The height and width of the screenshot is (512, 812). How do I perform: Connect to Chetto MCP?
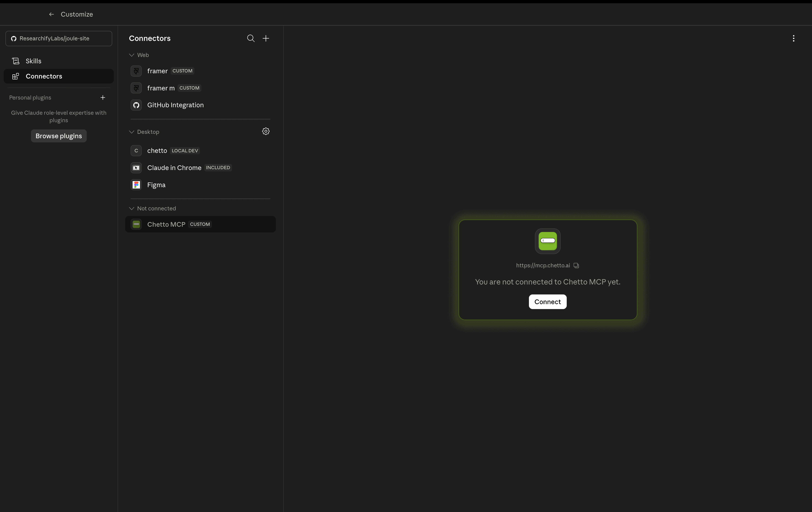coord(548,302)
